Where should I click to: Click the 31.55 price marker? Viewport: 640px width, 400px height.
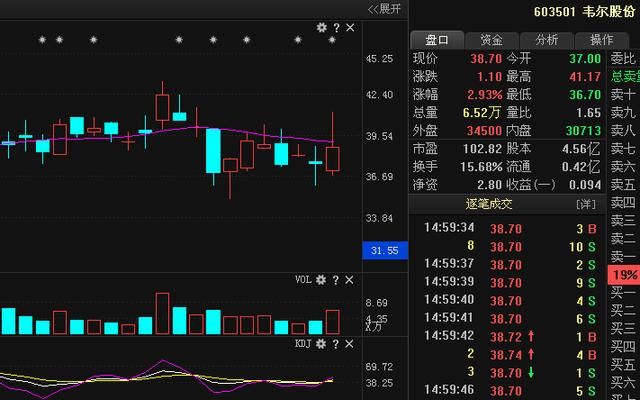[385, 250]
